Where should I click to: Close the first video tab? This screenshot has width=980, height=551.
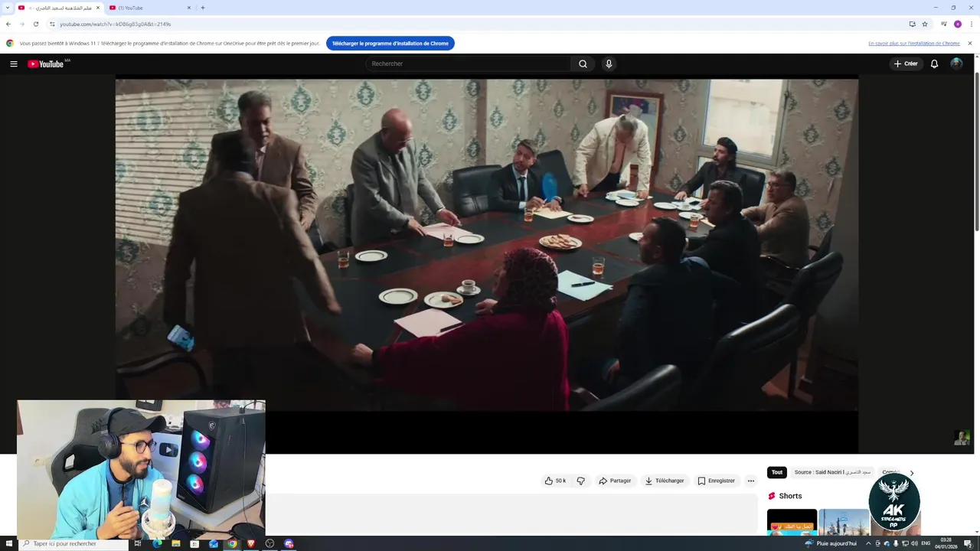(x=98, y=8)
